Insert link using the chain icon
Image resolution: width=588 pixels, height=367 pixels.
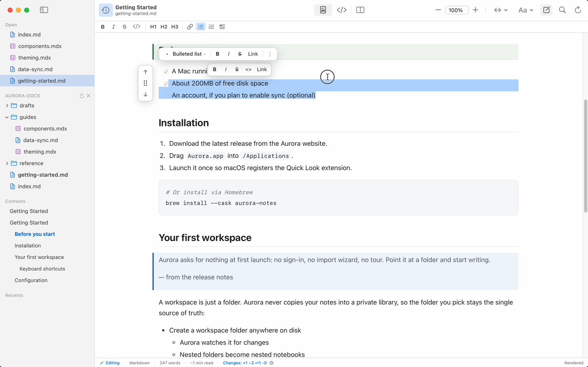(190, 27)
